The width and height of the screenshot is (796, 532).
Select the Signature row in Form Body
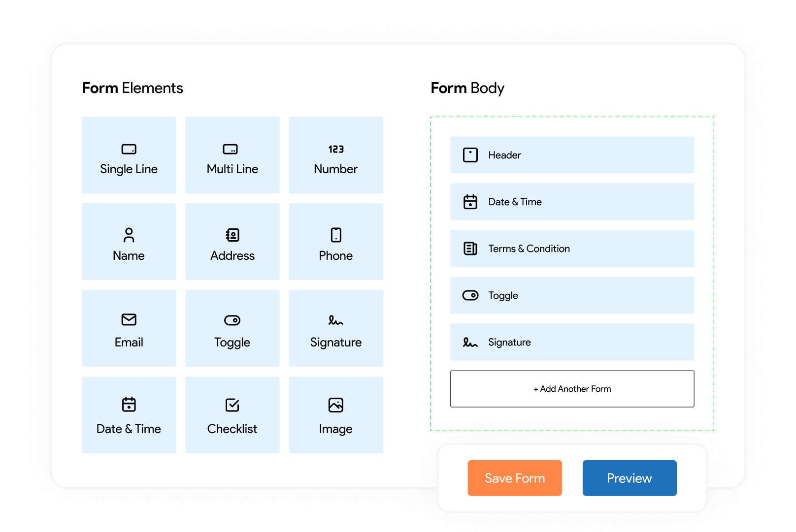(x=571, y=342)
